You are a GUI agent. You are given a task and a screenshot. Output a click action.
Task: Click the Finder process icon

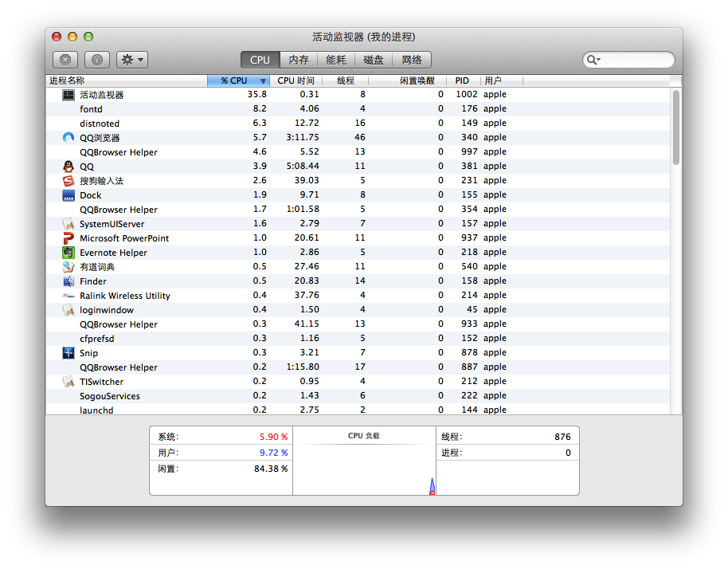[68, 281]
